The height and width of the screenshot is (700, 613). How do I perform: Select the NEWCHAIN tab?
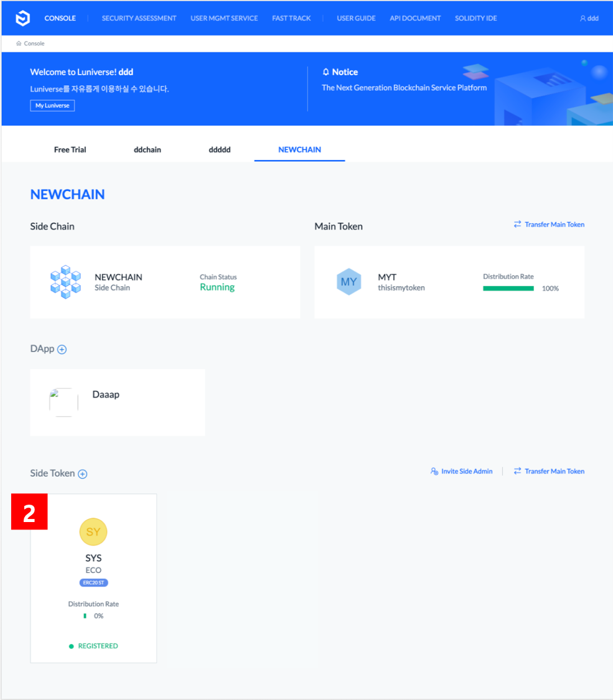[299, 149]
